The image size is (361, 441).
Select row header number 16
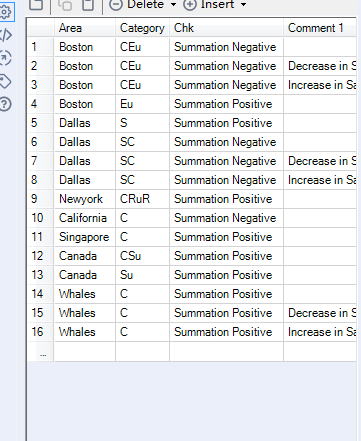point(40,332)
